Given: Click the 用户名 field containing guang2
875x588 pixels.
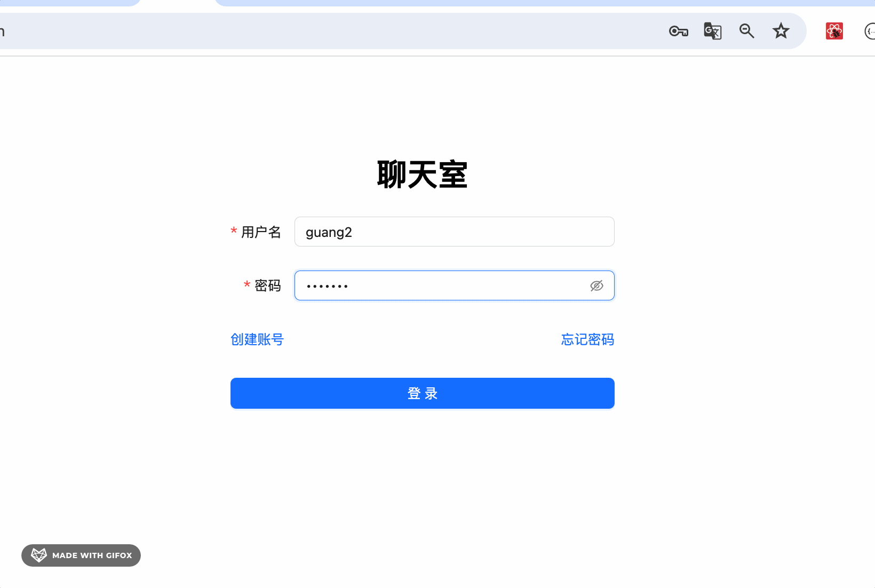Looking at the screenshot, I should point(454,232).
